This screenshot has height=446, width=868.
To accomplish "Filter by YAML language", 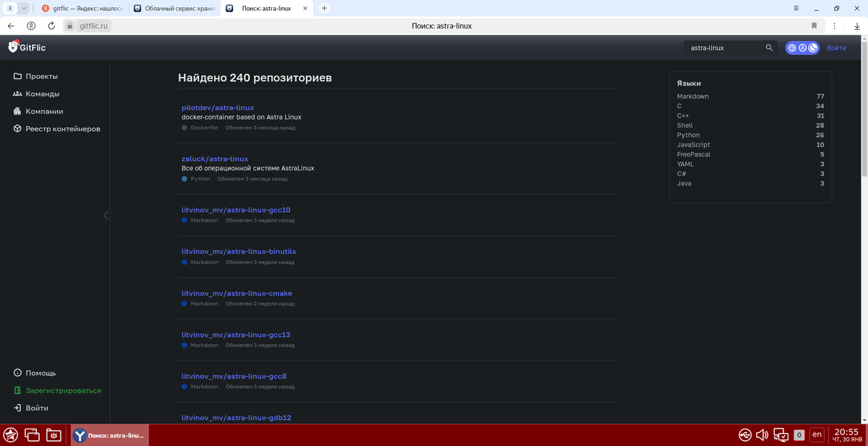I will click(x=750, y=164).
